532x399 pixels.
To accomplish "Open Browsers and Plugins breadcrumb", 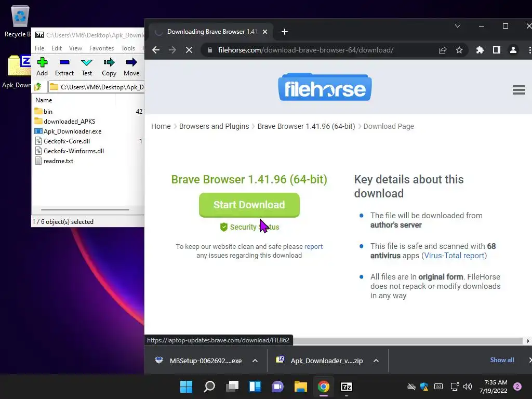I will click(214, 126).
